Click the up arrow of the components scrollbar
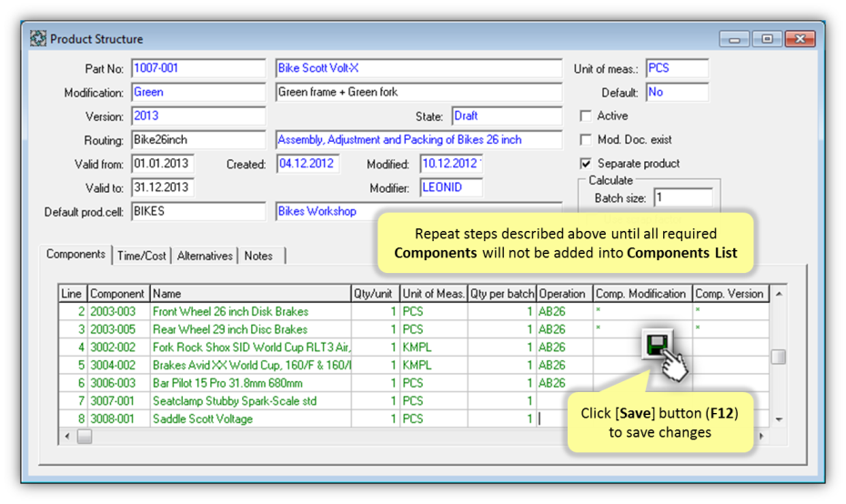 click(x=779, y=294)
